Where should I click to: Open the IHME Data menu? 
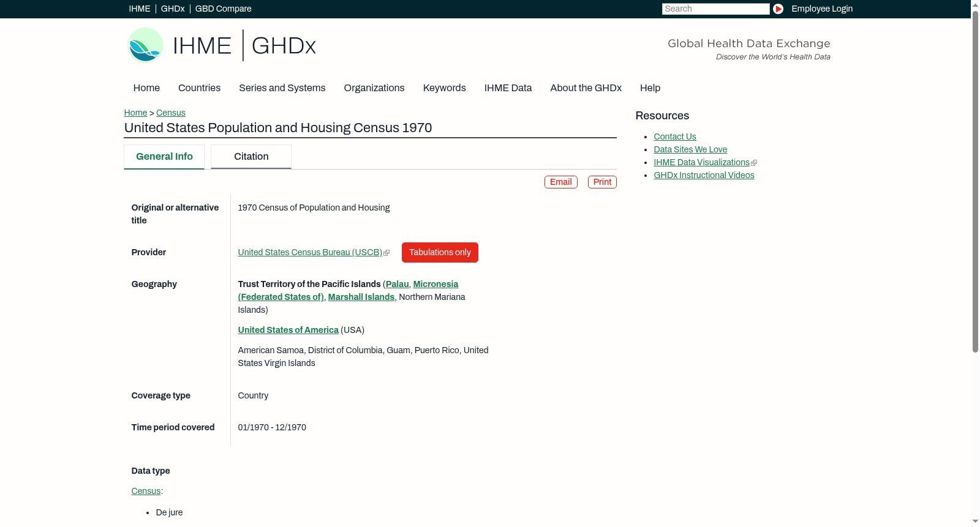pos(508,88)
